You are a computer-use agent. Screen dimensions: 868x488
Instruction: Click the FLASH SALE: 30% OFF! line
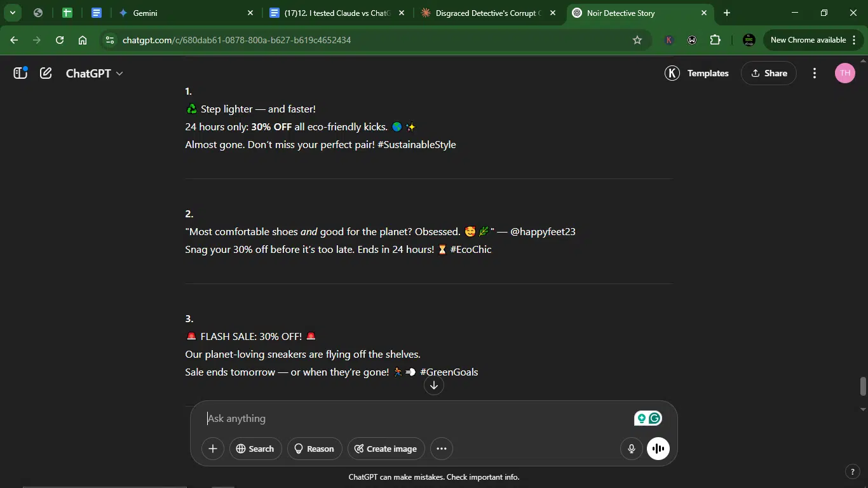pyautogui.click(x=250, y=336)
